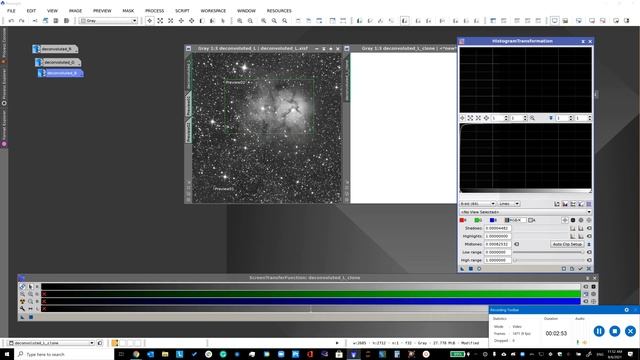The image size is (640, 360).
Task: Click Apply Global square in HistogramTransformation
Action: (471, 269)
